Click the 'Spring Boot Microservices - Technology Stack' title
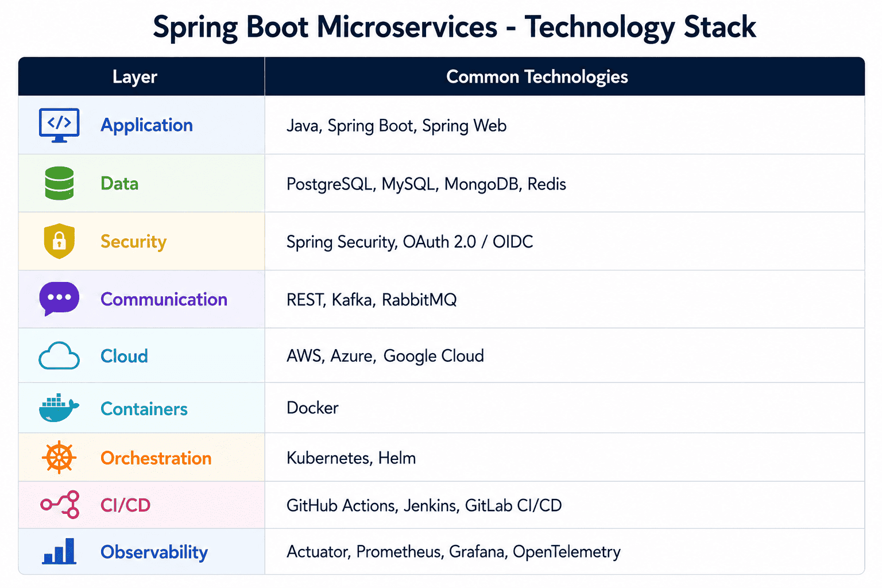 pos(454,27)
